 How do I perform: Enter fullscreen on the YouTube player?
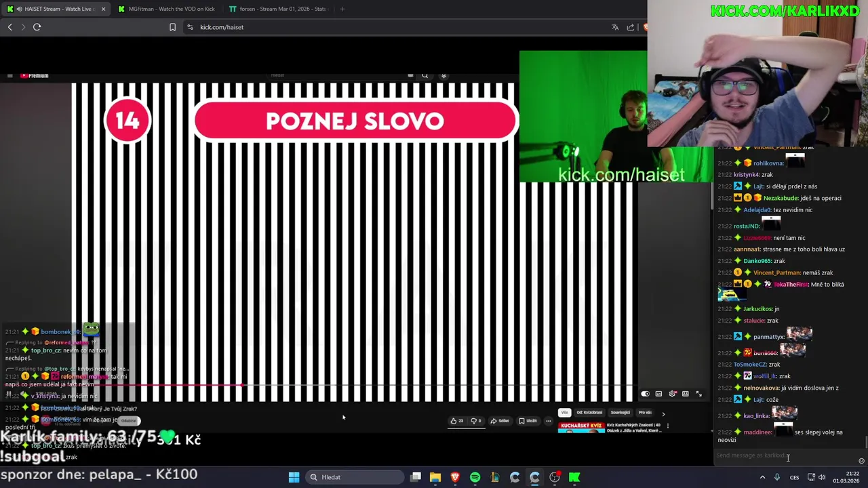[699, 394]
